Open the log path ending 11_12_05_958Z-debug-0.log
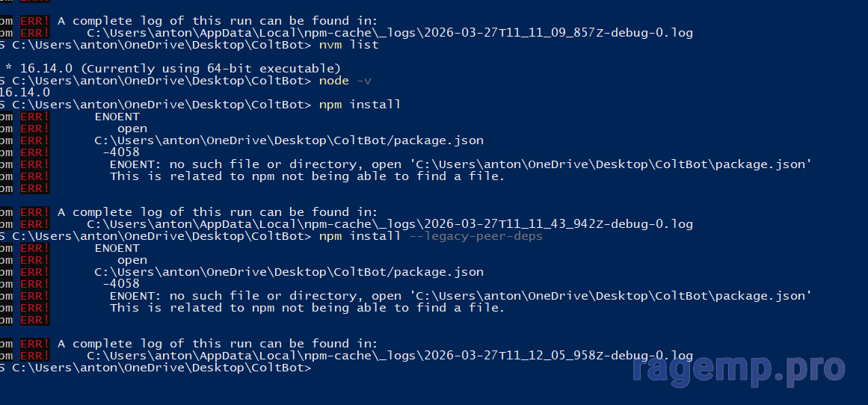868x405 pixels. click(390, 356)
